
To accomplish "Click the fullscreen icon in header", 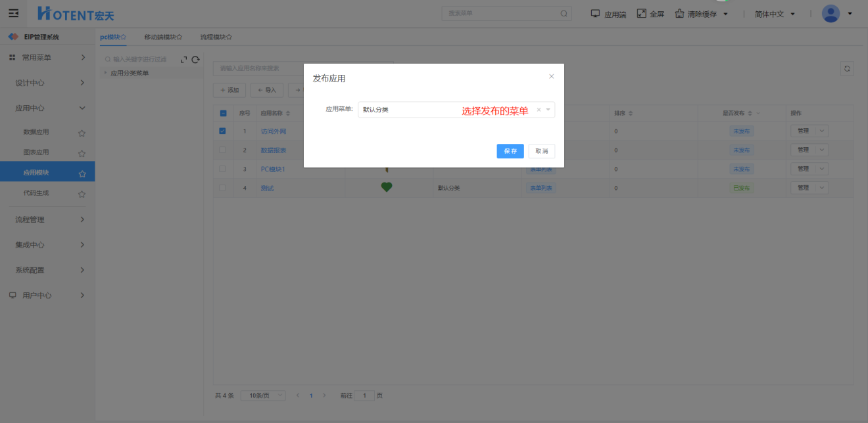I will (642, 14).
